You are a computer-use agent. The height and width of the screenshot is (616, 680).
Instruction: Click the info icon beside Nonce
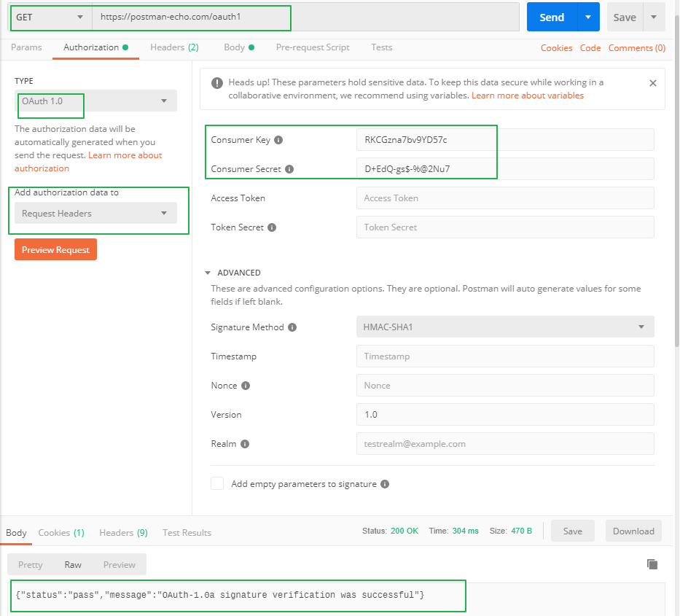pos(246,386)
